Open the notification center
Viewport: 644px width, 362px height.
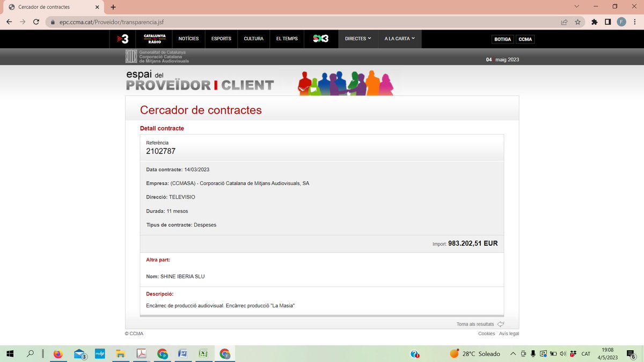click(631, 354)
